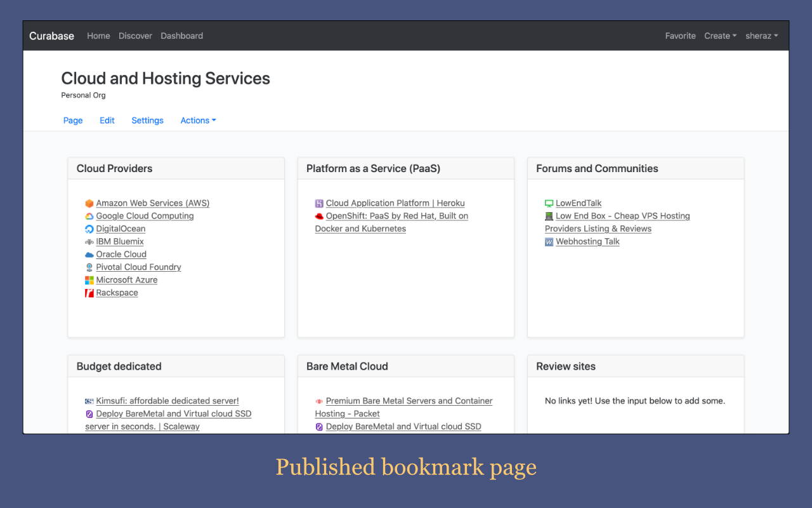Screen dimensions: 812x508
Task: Open the Kimsufi affordable dedicated server link
Action: [167, 401]
